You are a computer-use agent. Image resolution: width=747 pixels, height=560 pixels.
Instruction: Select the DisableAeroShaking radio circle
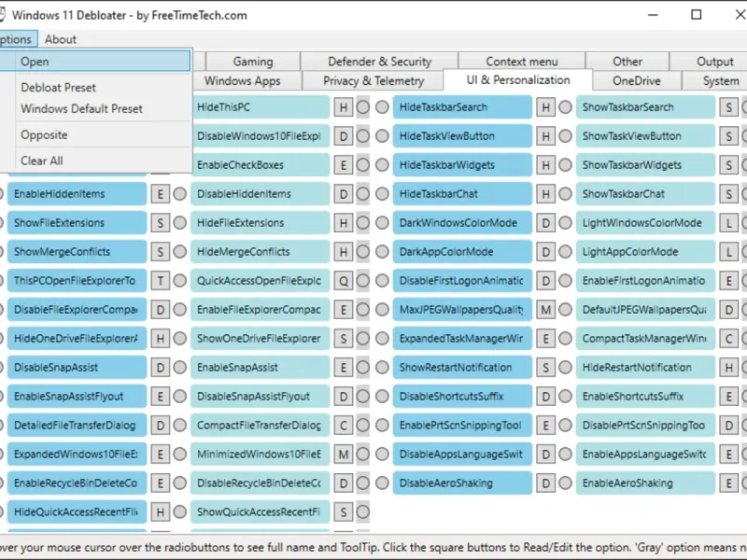pyautogui.click(x=382, y=483)
